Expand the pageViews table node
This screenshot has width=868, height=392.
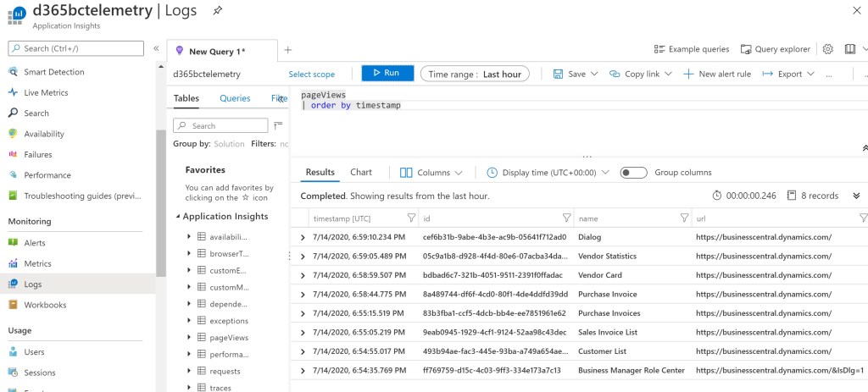pos(189,338)
